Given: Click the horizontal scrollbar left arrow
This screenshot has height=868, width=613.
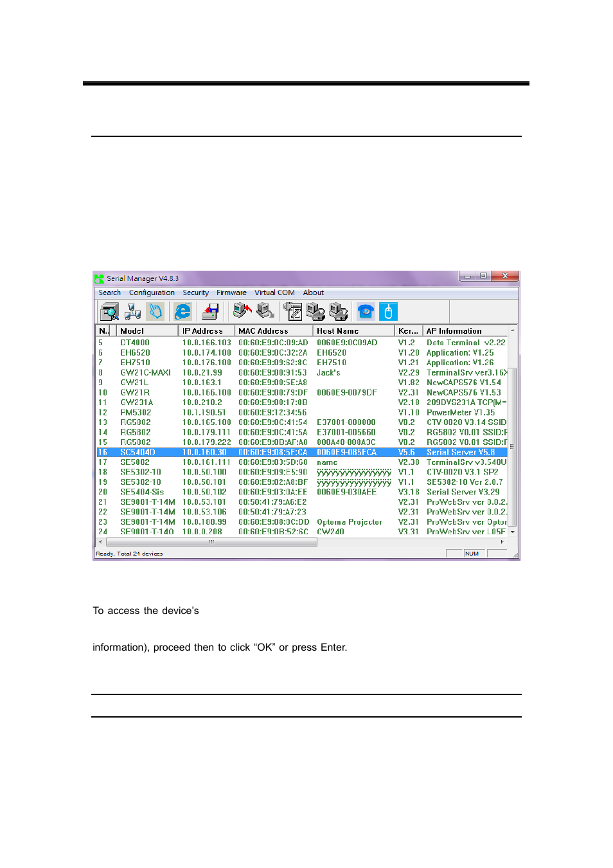Looking at the screenshot, I should point(100,542).
